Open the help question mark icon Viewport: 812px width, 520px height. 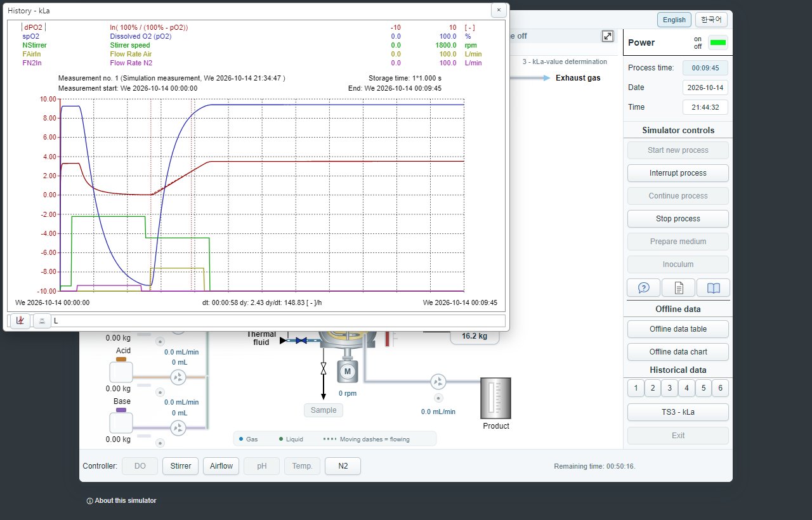click(643, 287)
